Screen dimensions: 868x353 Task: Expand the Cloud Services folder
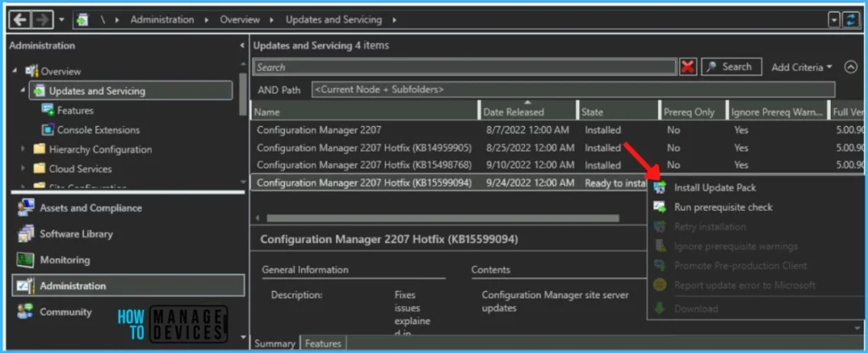point(23,168)
